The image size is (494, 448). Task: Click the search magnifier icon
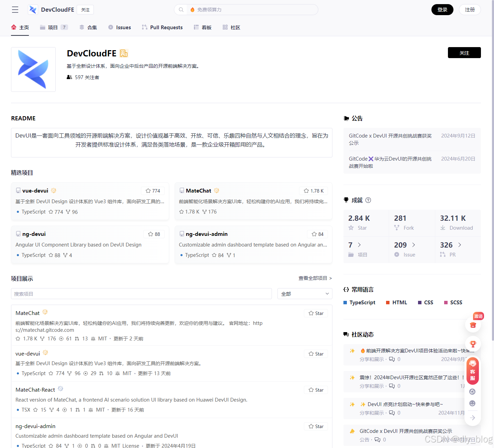point(181,10)
